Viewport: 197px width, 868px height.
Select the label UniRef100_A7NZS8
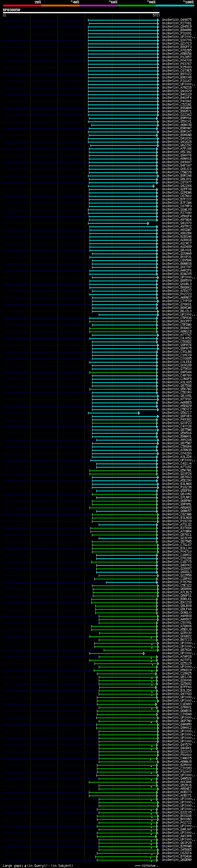coord(176,88)
